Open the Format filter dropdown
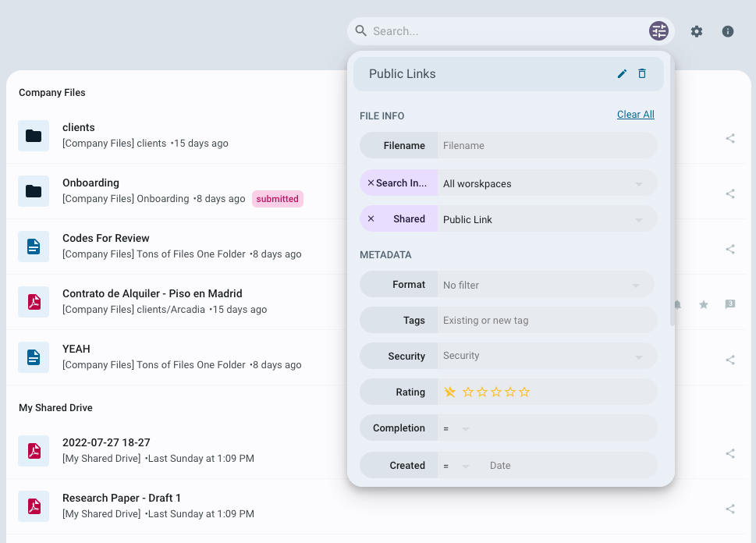This screenshot has width=756, height=543. click(546, 285)
